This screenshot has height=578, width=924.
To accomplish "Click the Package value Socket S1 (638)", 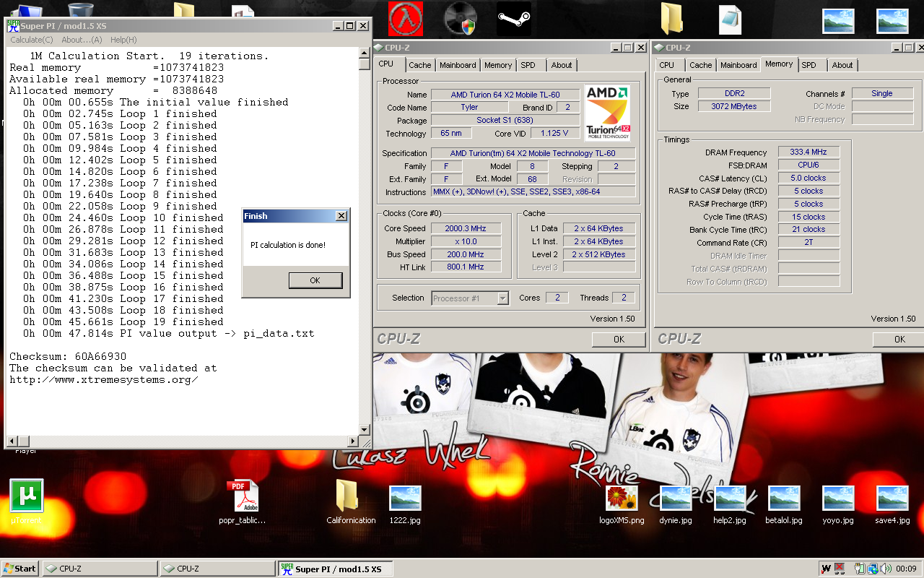I will click(x=505, y=121).
